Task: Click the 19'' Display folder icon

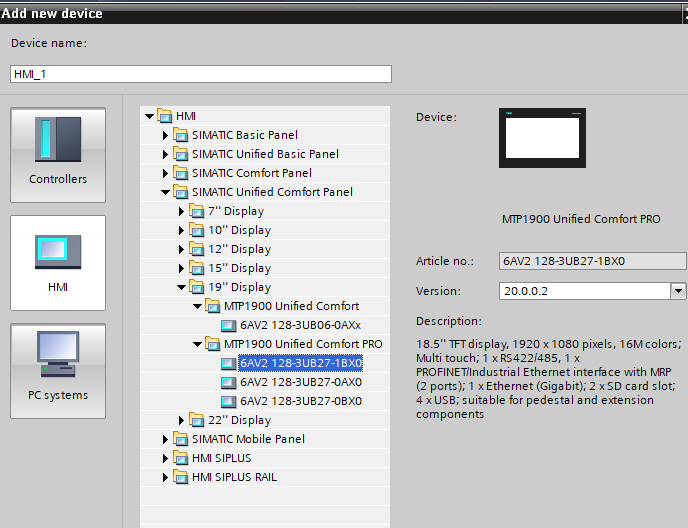Action: 197,287
